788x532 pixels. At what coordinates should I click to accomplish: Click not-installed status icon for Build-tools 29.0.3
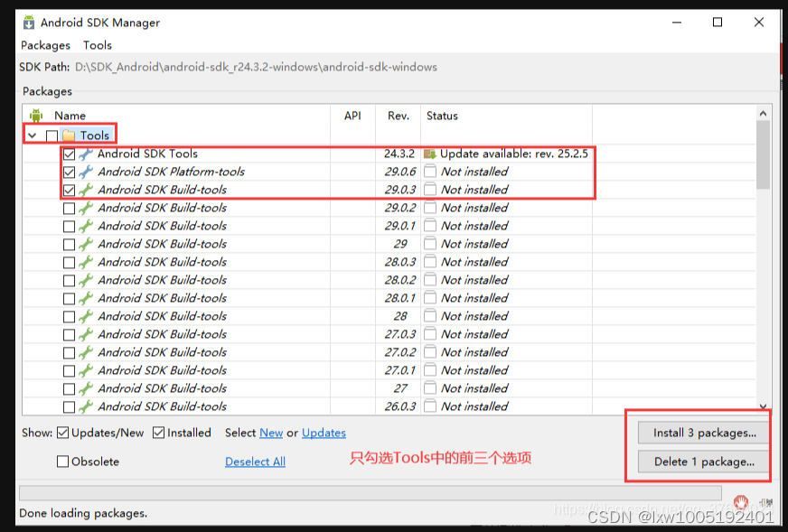click(x=429, y=190)
